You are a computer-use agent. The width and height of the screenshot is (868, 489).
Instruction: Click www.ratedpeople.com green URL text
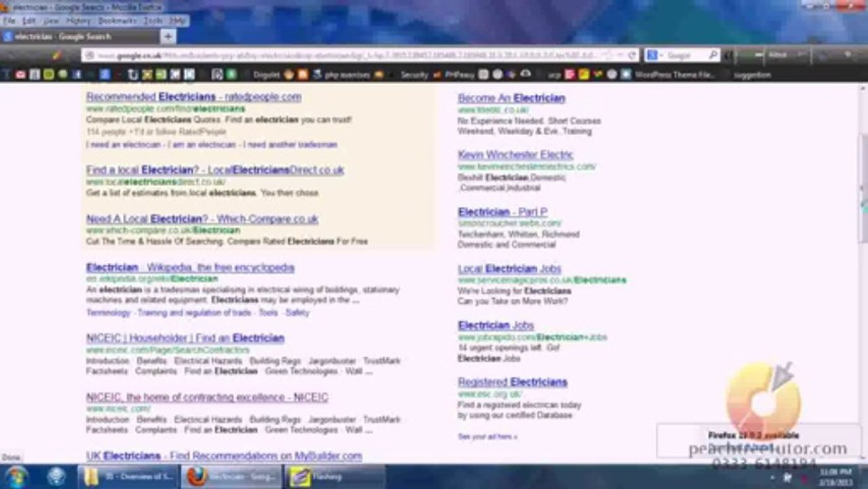pos(166,109)
